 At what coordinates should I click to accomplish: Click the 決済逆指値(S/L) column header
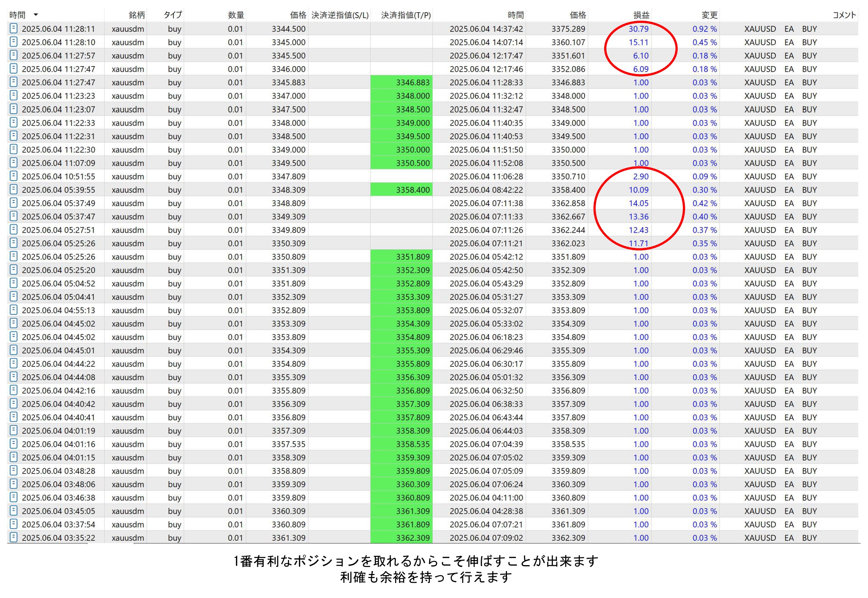pos(340,15)
